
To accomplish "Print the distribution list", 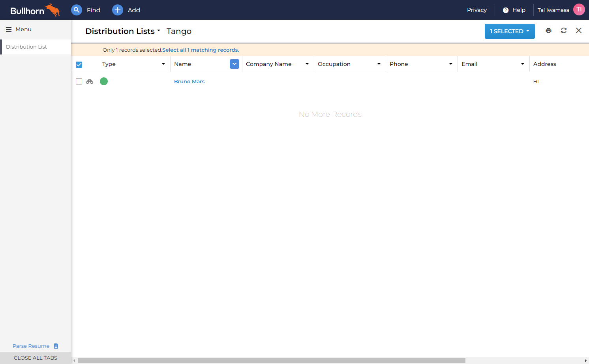I will (549, 30).
